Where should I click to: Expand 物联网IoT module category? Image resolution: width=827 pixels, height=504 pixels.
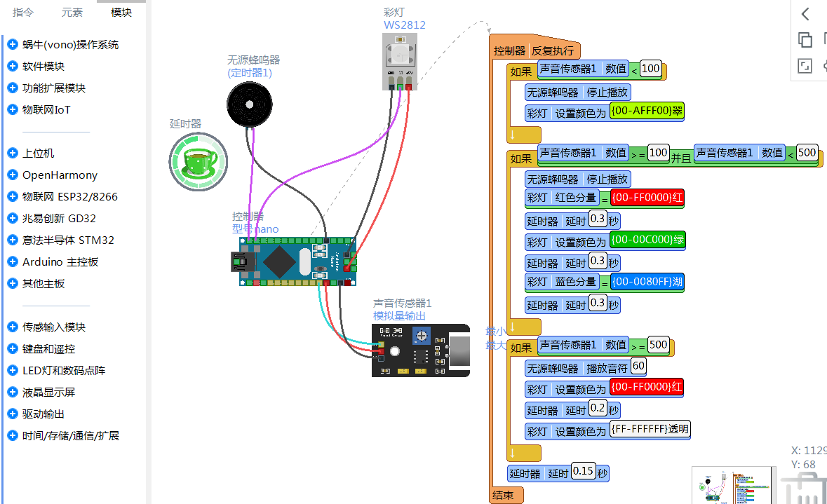[x=46, y=110]
